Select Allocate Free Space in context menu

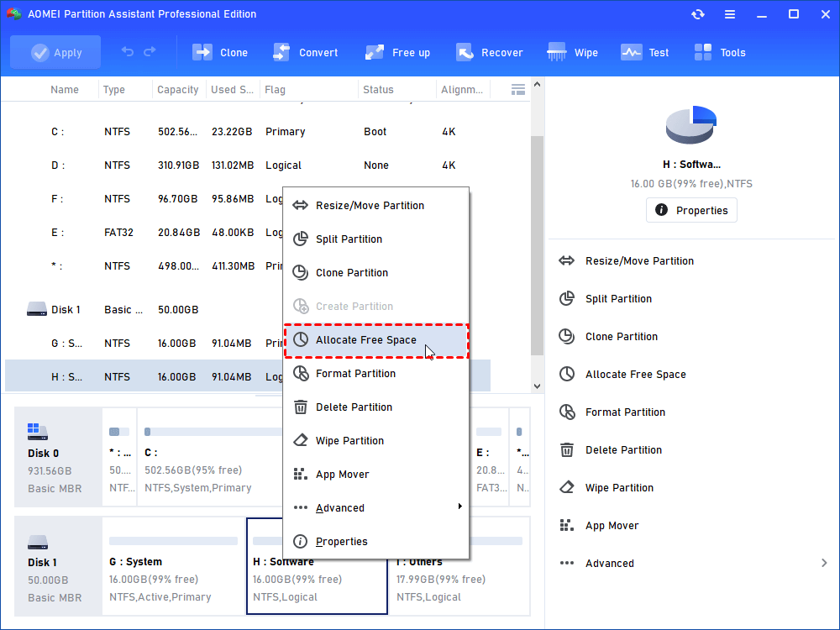pyautogui.click(x=376, y=340)
